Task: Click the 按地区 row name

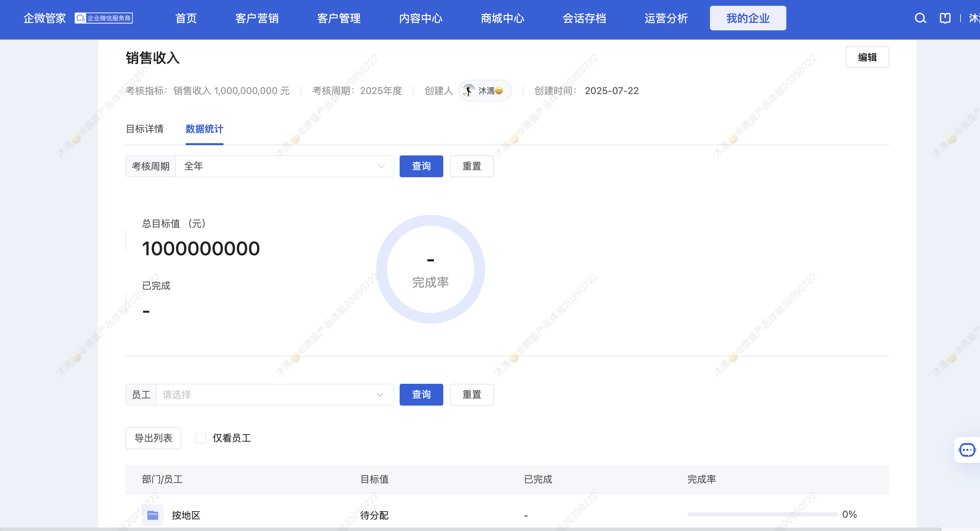Action: click(x=186, y=515)
